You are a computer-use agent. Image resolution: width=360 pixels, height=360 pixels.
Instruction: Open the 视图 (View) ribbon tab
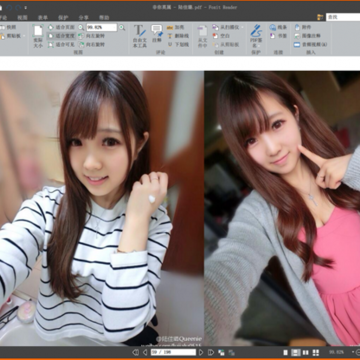pos(22,18)
